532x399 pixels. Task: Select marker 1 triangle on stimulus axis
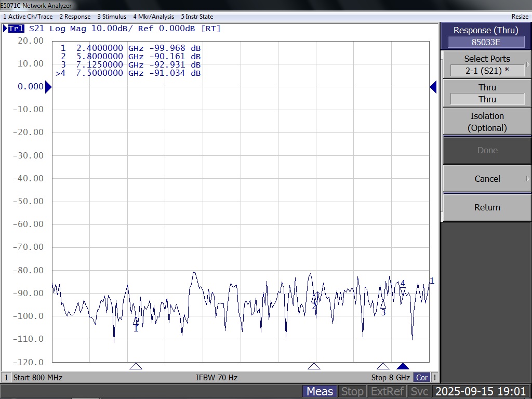136,366
